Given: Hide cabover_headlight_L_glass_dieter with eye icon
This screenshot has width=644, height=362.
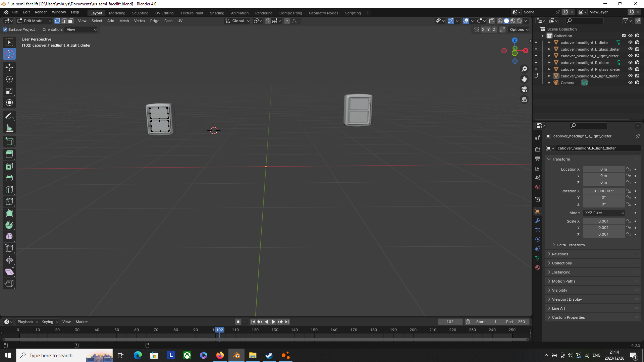Looking at the screenshot, I should (630, 49).
